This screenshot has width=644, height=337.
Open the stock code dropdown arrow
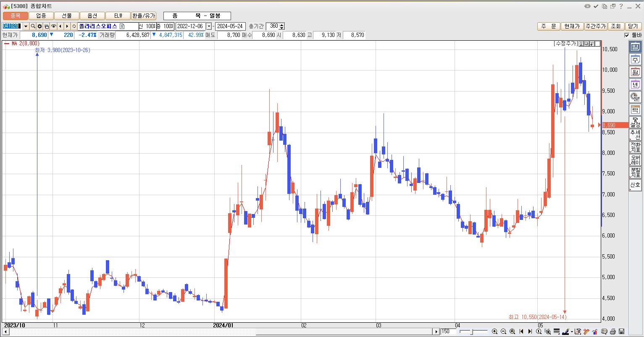click(26, 26)
